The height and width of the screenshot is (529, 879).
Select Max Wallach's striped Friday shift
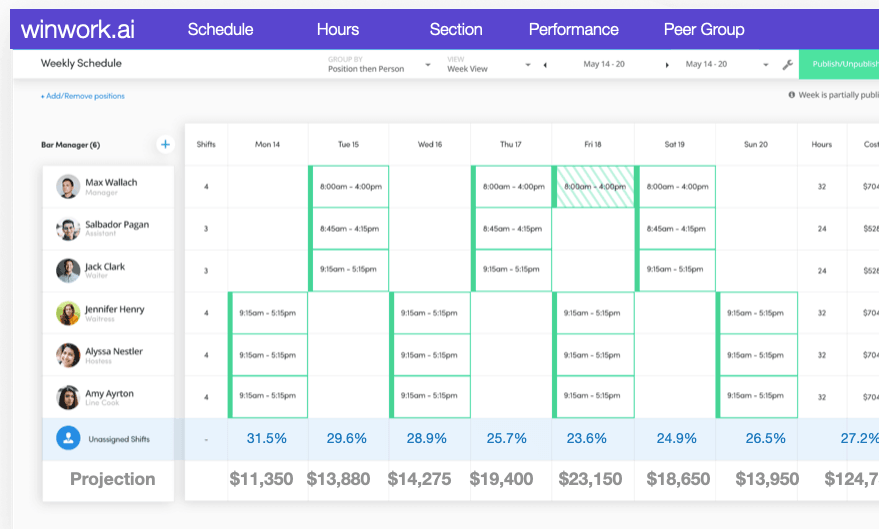tap(593, 186)
